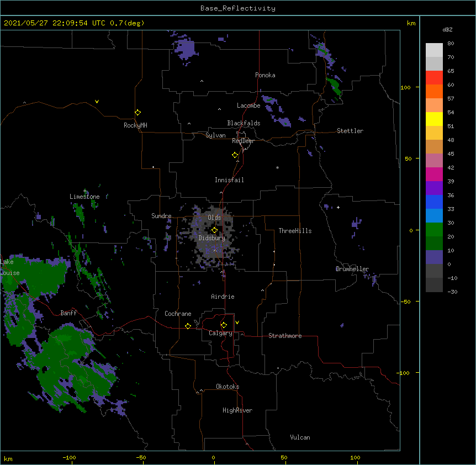Click the Ponoka label
This screenshot has width=476, height=465.
tap(265, 75)
